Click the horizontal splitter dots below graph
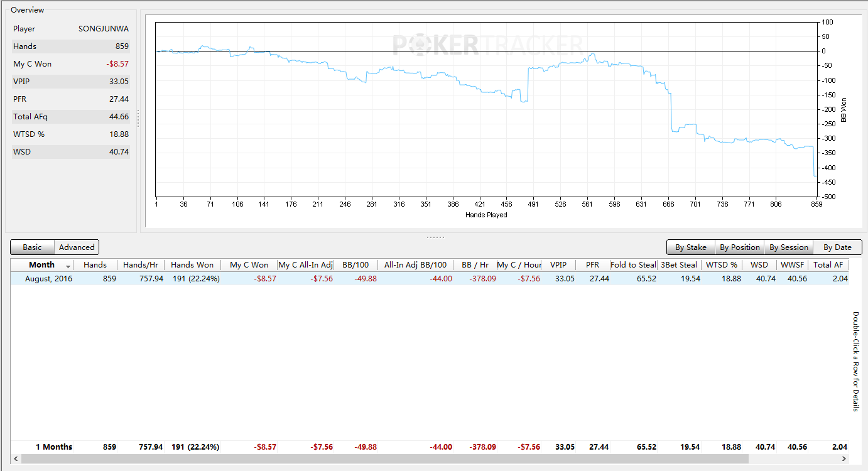 pyautogui.click(x=435, y=237)
